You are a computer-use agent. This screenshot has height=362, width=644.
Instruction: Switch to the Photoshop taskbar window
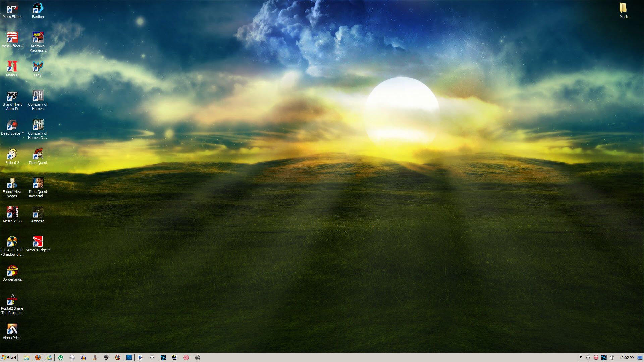click(x=129, y=358)
